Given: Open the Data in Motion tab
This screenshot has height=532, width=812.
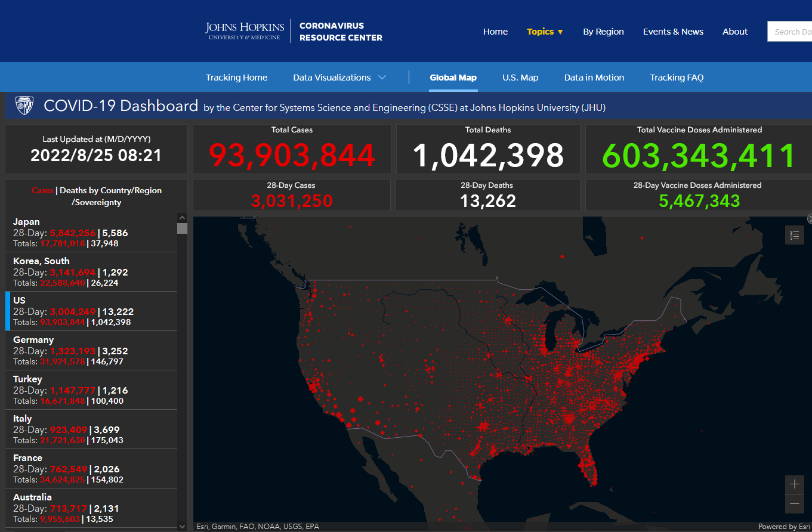Looking at the screenshot, I should (594, 78).
